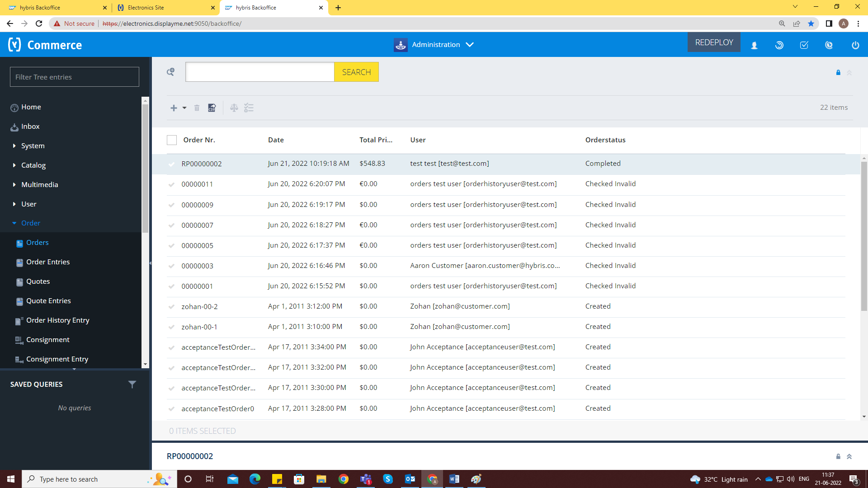Screen dimensions: 868x488
Task: Toggle the checkmark for order zohan-00-2
Action: (x=172, y=307)
